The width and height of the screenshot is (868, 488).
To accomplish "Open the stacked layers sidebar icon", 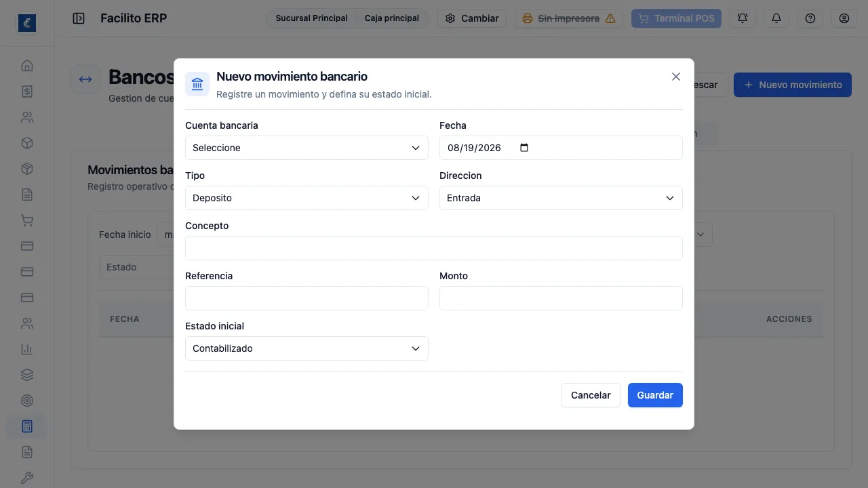I will pos(27,375).
